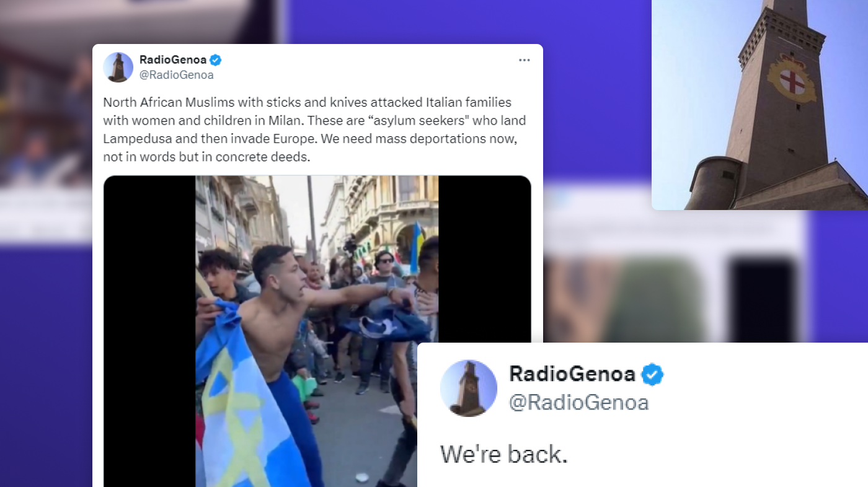Select the blurred tweet in the left background
The image size is (868, 487).
click(x=46, y=124)
